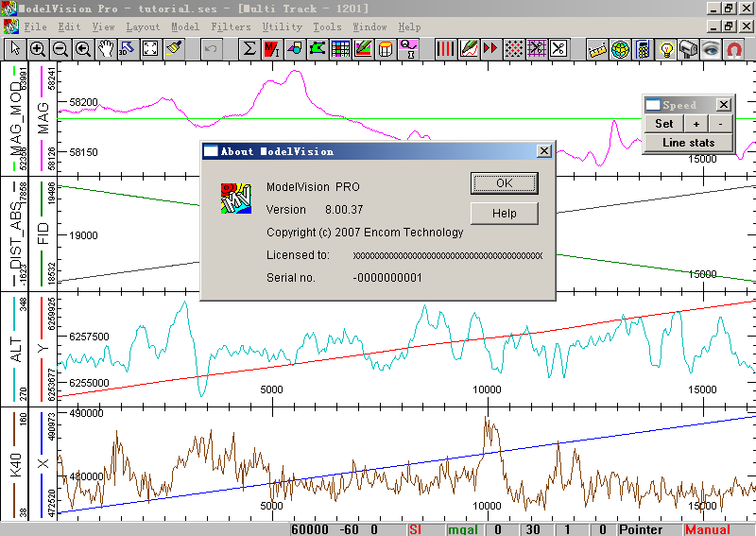Viewport: 756px width, 536px height.
Task: Click the greyed undo arrow icon
Action: 211,49
